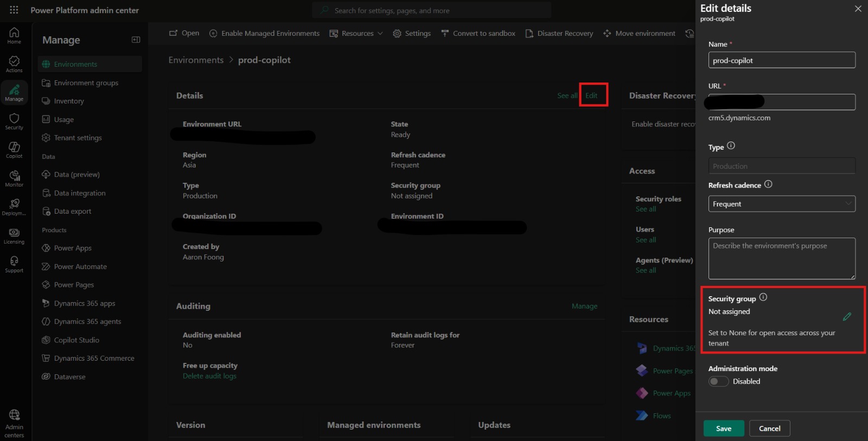Open Deployment in the left rail
This screenshot has height=441, width=868.
(x=14, y=207)
